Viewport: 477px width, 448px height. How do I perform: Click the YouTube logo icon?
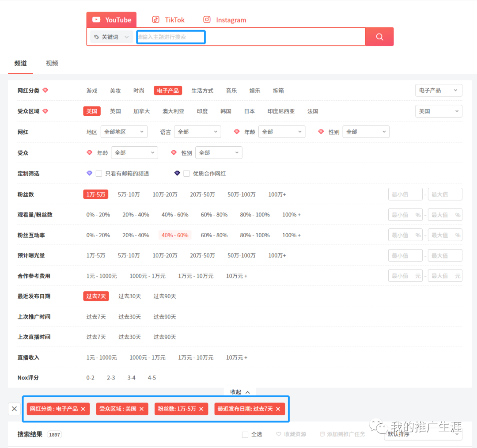pyautogui.click(x=96, y=19)
